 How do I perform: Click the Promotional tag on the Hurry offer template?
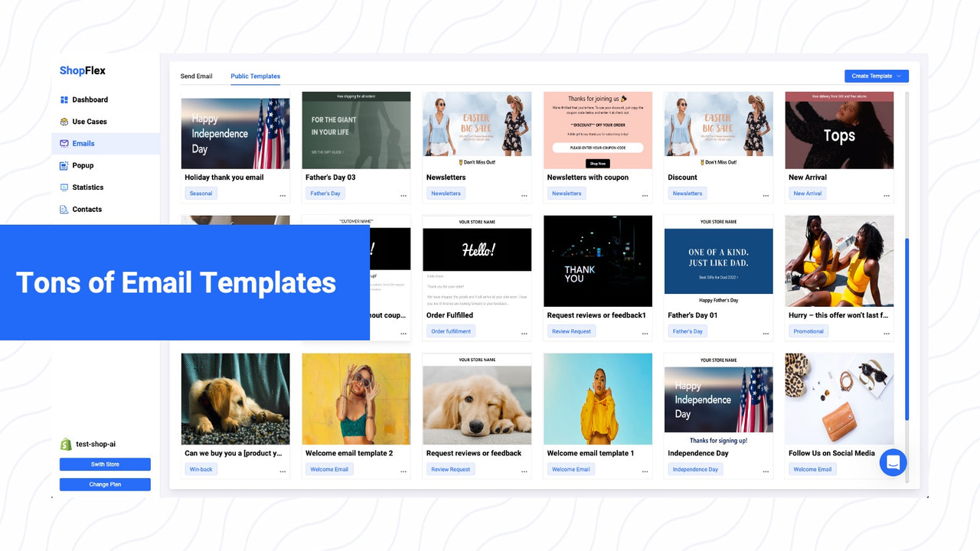pos(808,331)
